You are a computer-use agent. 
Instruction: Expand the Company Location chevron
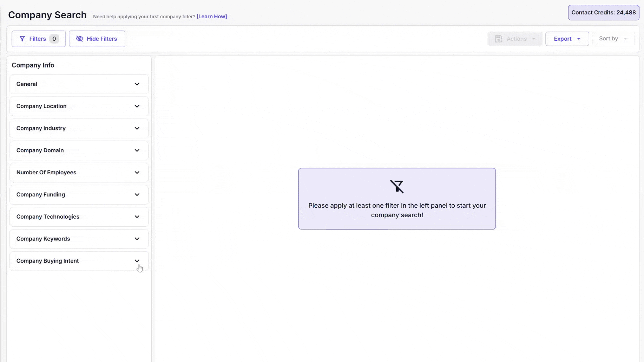coord(137,106)
